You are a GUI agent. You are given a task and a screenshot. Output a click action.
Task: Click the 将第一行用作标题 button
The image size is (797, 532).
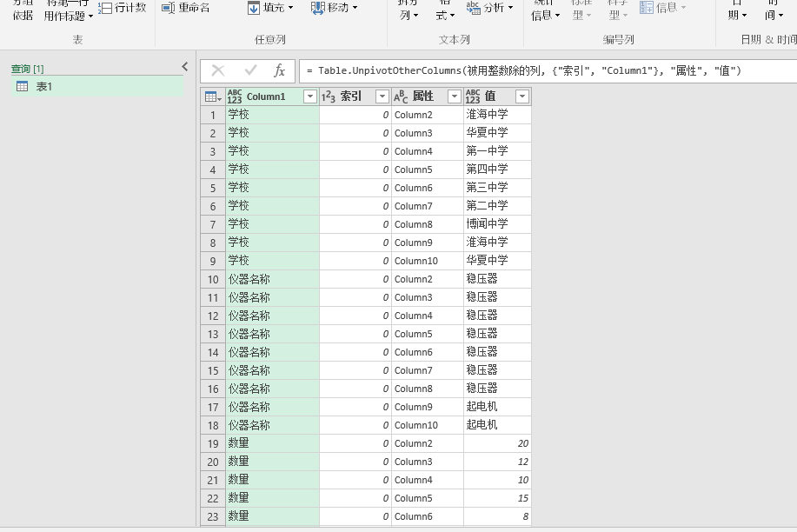[x=65, y=10]
